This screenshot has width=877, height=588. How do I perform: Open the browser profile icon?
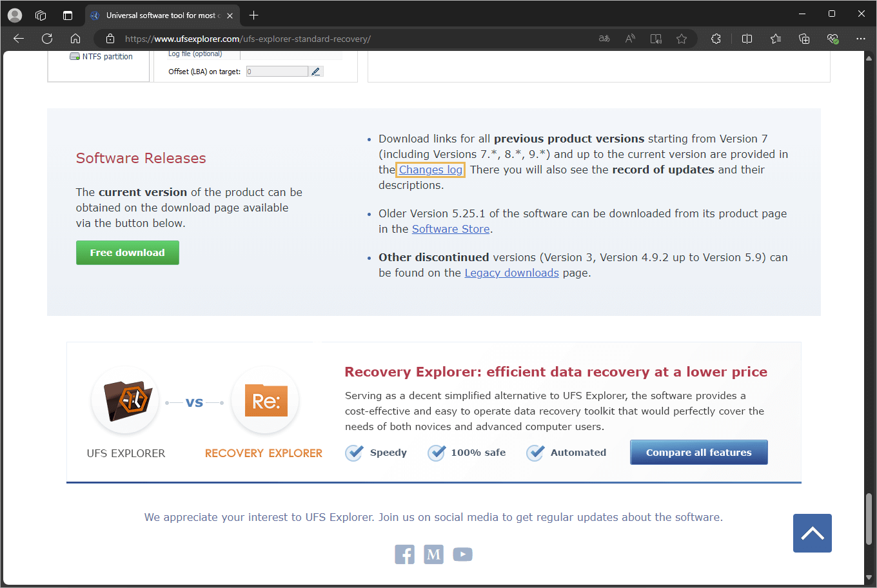coord(15,15)
